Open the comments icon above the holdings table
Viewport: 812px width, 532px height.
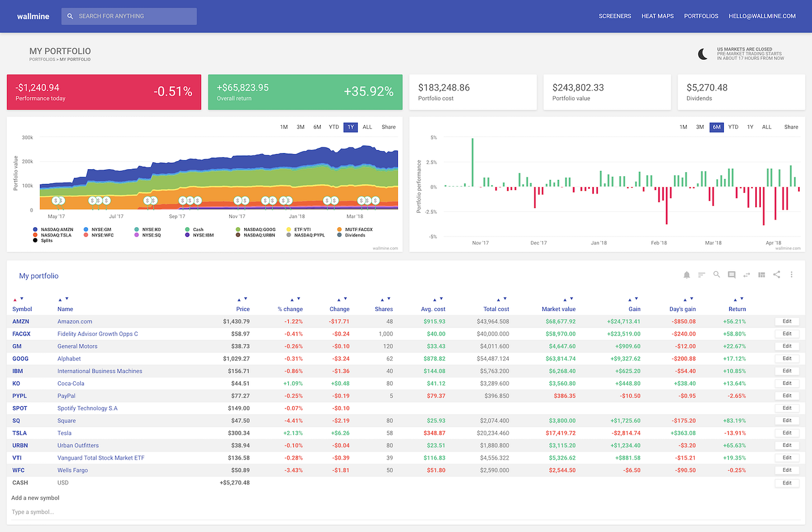pos(731,275)
